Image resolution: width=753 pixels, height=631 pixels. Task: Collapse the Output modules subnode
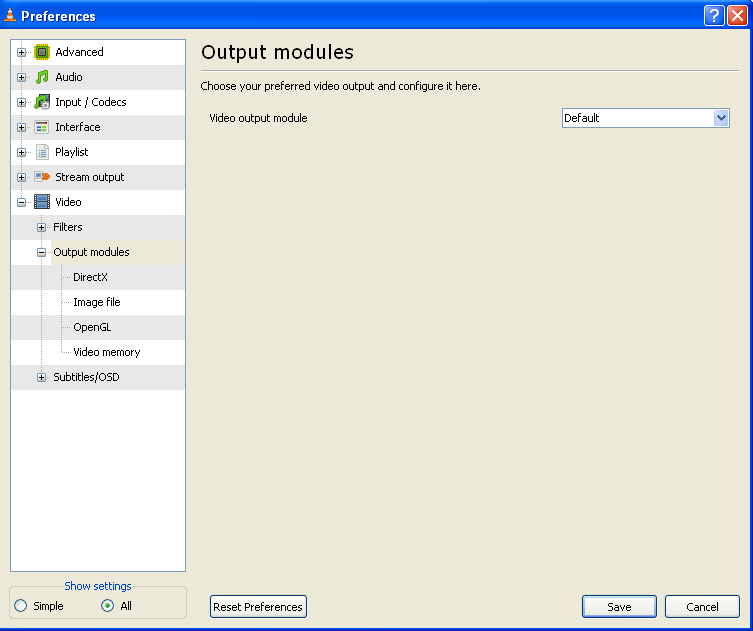coord(41,252)
